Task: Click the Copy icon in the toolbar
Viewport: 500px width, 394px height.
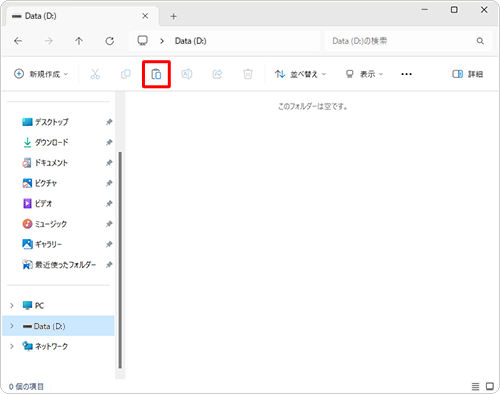Action: tap(126, 74)
